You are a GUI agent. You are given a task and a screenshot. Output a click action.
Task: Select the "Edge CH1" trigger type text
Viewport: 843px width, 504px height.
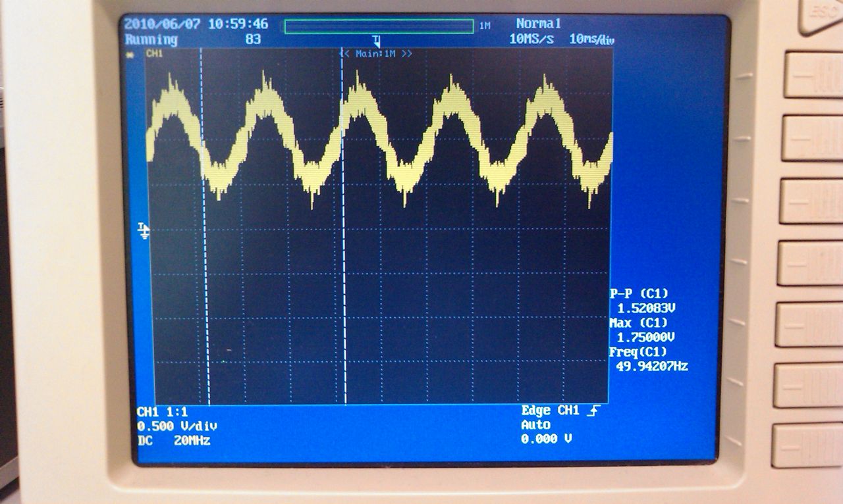[x=550, y=411]
